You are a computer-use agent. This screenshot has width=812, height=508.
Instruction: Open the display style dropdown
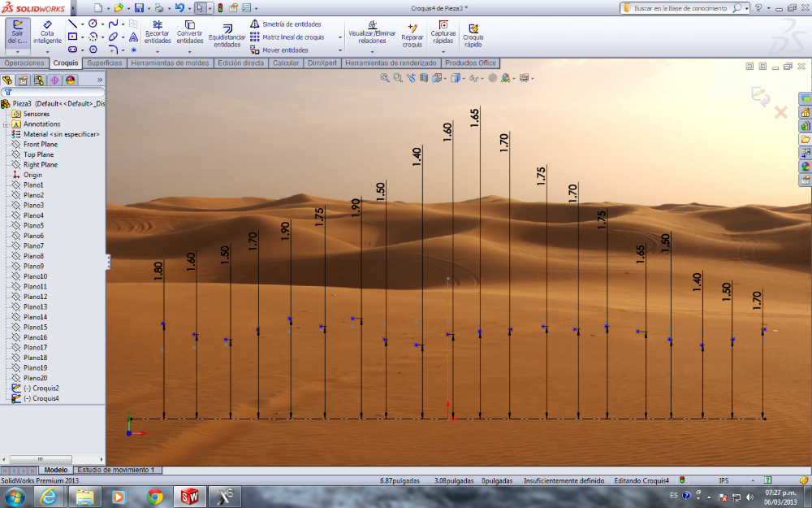click(464, 78)
